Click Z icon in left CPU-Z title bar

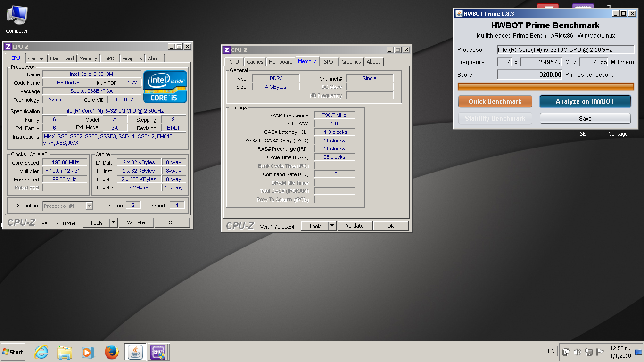click(8, 47)
